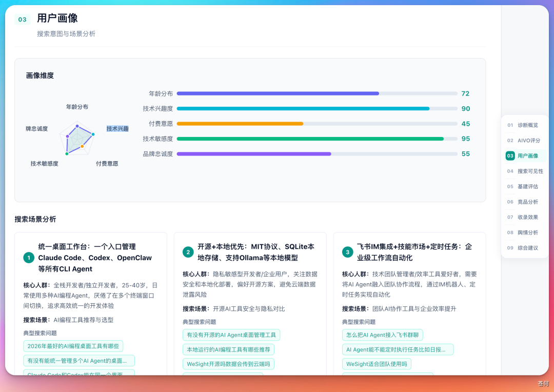Click tag WeSight适合团队使用吗

pos(377,364)
